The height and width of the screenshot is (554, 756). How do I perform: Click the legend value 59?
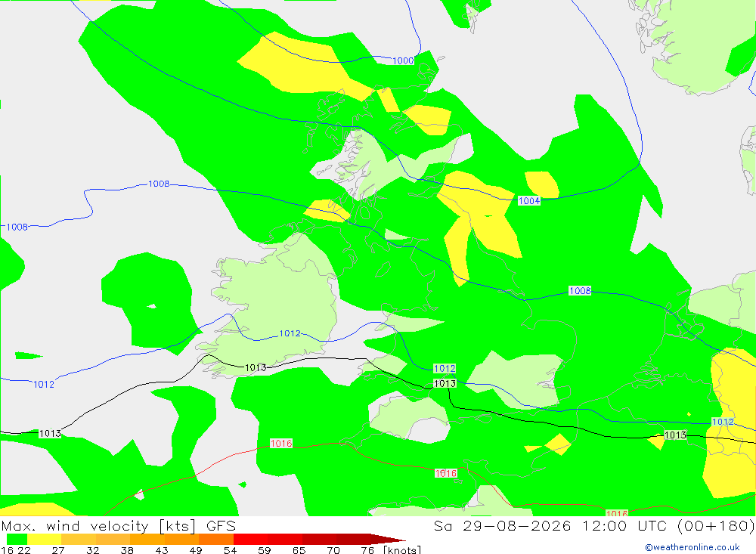(264, 550)
